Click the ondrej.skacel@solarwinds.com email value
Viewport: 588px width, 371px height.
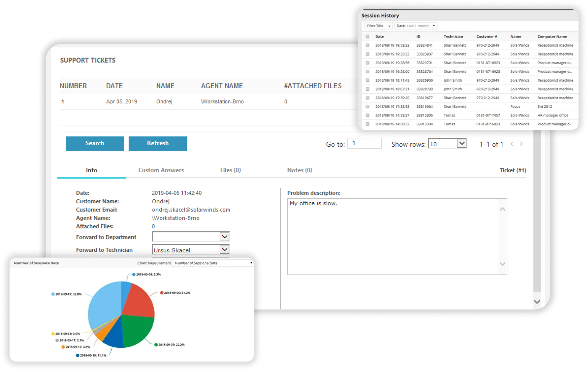[x=191, y=210]
